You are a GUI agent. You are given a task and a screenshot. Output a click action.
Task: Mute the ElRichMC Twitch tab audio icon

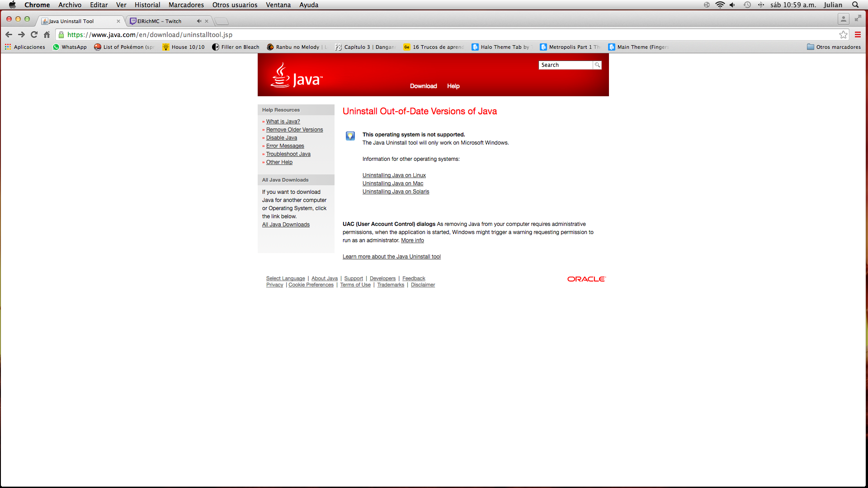click(199, 21)
